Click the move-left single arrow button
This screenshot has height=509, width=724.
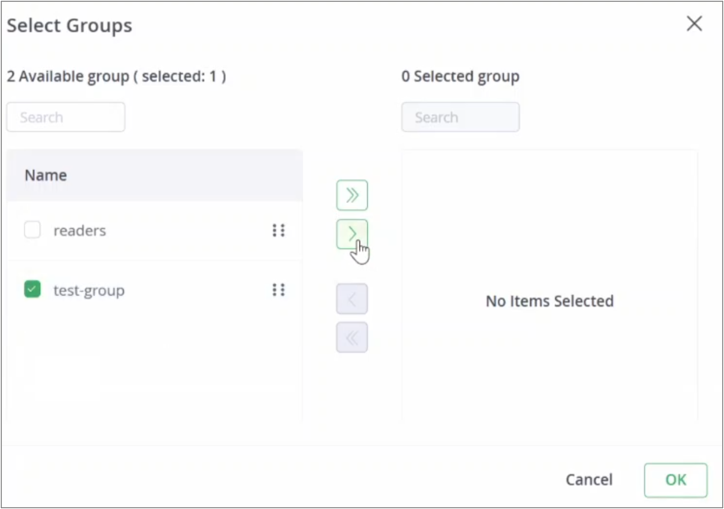tap(352, 299)
